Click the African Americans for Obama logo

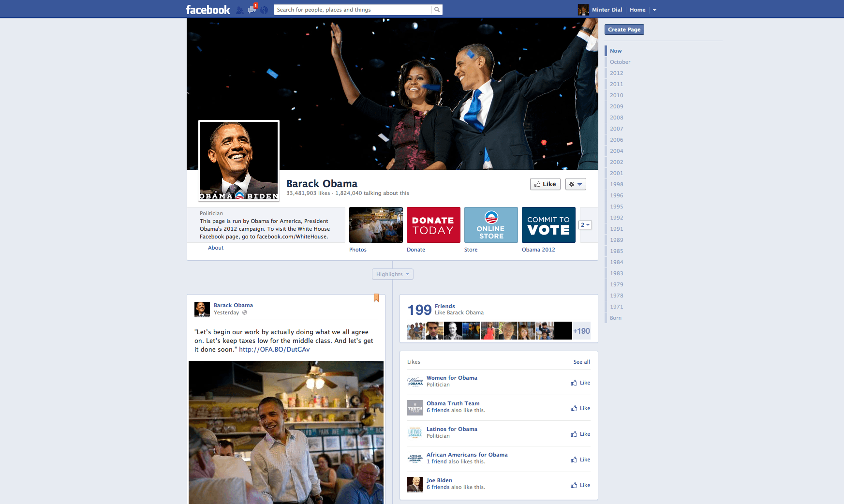click(x=415, y=459)
